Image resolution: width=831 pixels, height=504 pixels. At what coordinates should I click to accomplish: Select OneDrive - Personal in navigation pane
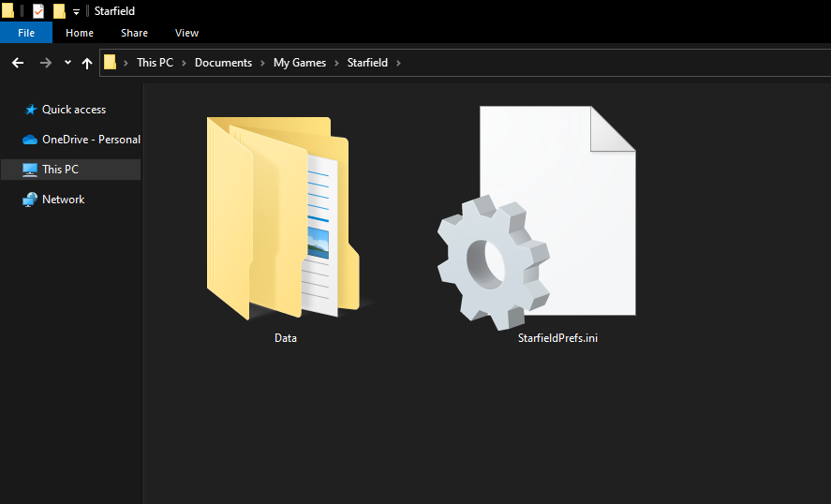[x=71, y=140]
